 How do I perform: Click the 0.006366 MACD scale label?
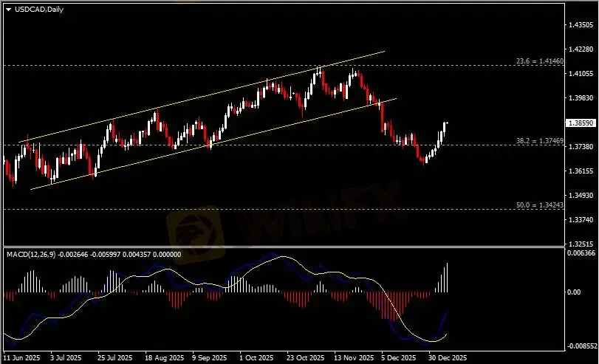coord(580,253)
